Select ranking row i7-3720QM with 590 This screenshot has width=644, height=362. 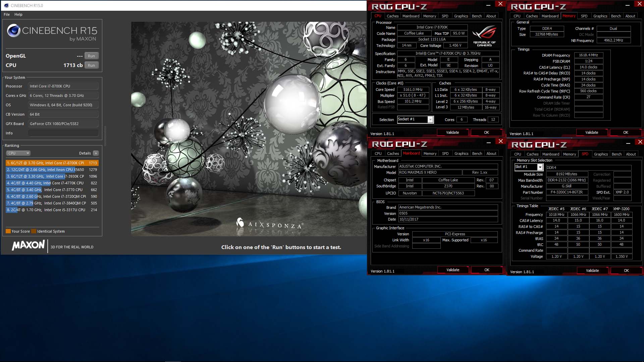tap(52, 196)
